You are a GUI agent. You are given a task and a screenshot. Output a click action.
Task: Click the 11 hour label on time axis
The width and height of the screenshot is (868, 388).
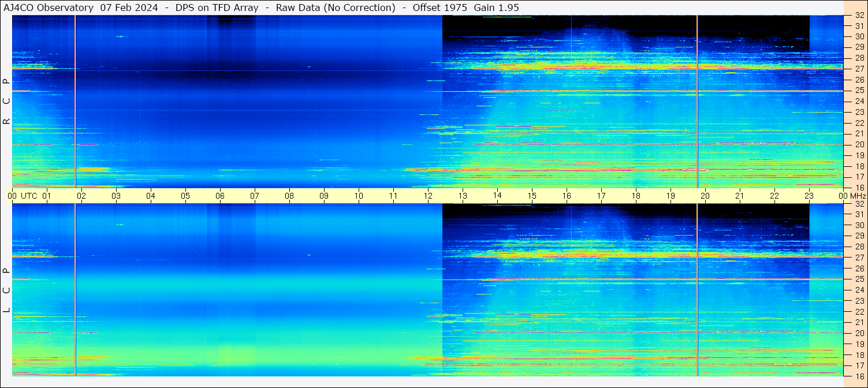393,196
